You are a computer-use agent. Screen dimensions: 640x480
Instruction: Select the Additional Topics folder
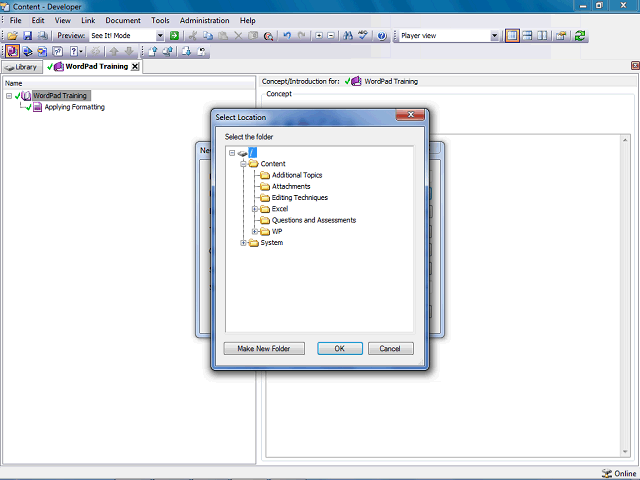(x=297, y=175)
